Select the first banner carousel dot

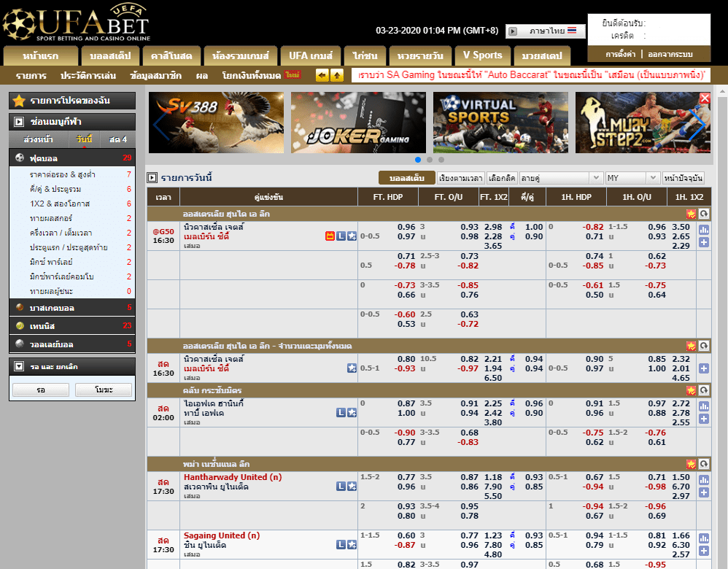click(x=418, y=160)
